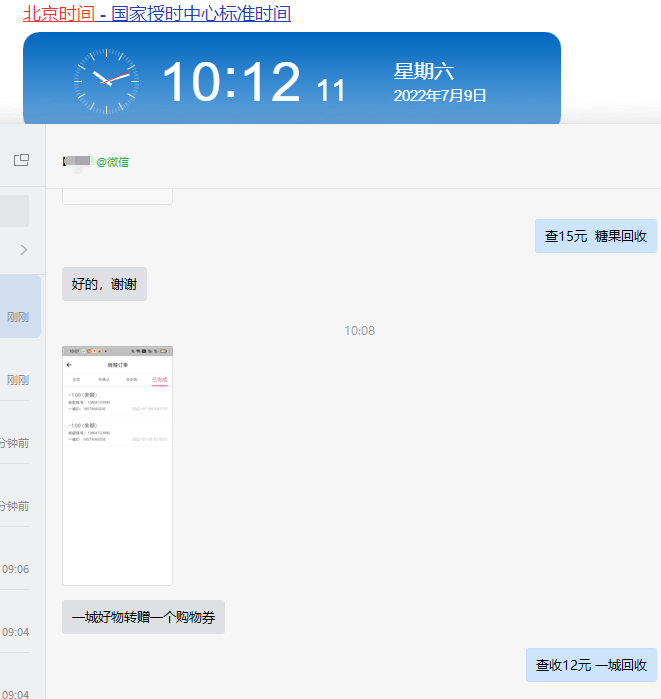This screenshot has height=699, width=661.
Task: Open the 转赠订单 screenshot thumbnail
Action: 117,465
